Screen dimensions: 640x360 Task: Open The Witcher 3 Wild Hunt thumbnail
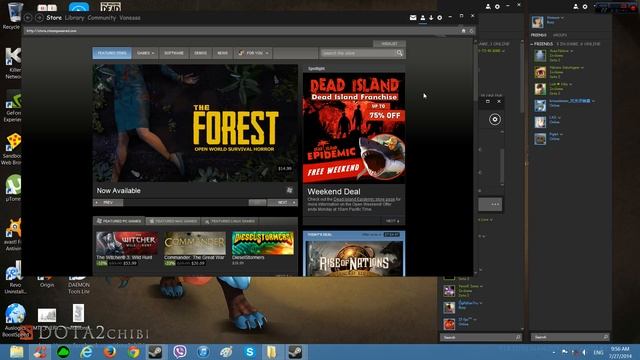(127, 243)
